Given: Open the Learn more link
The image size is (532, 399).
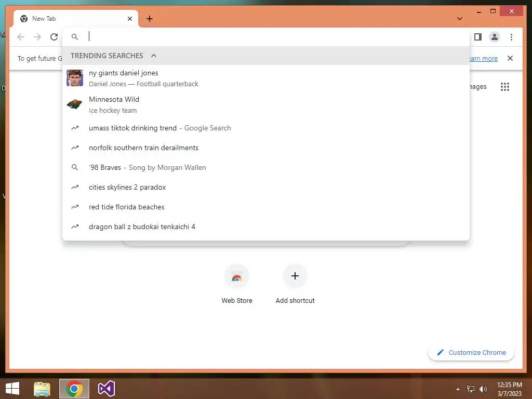Looking at the screenshot, I should pos(484,58).
